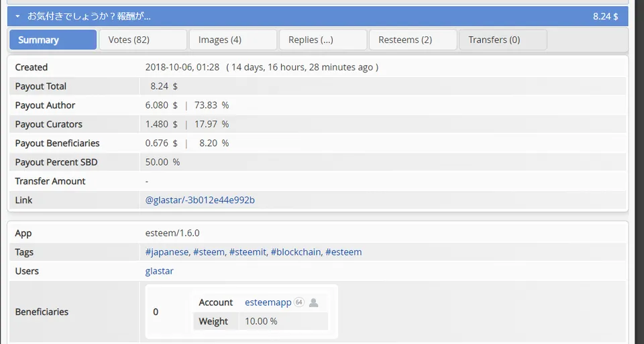Click the #japanese tag
This screenshot has height=344, width=644.
167,252
